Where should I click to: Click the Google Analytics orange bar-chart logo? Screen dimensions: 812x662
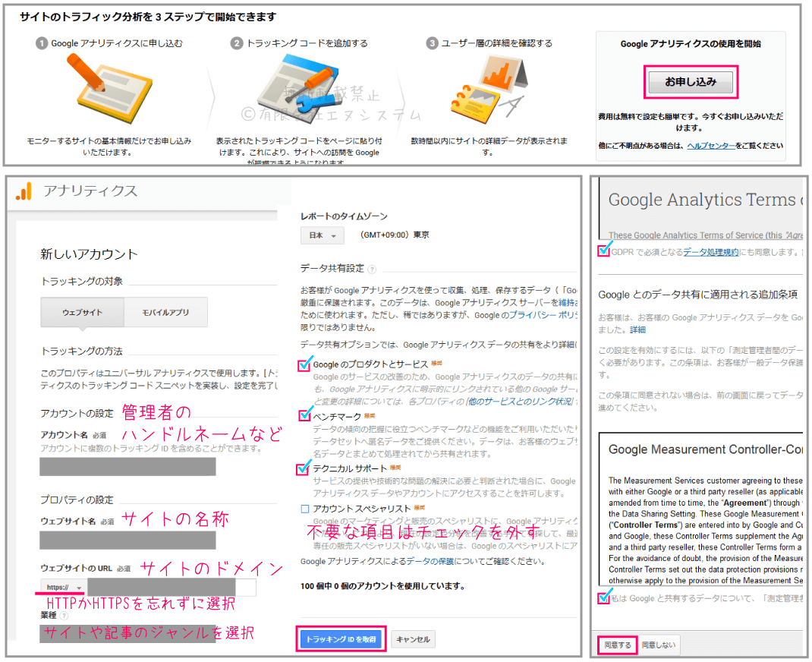(24, 191)
